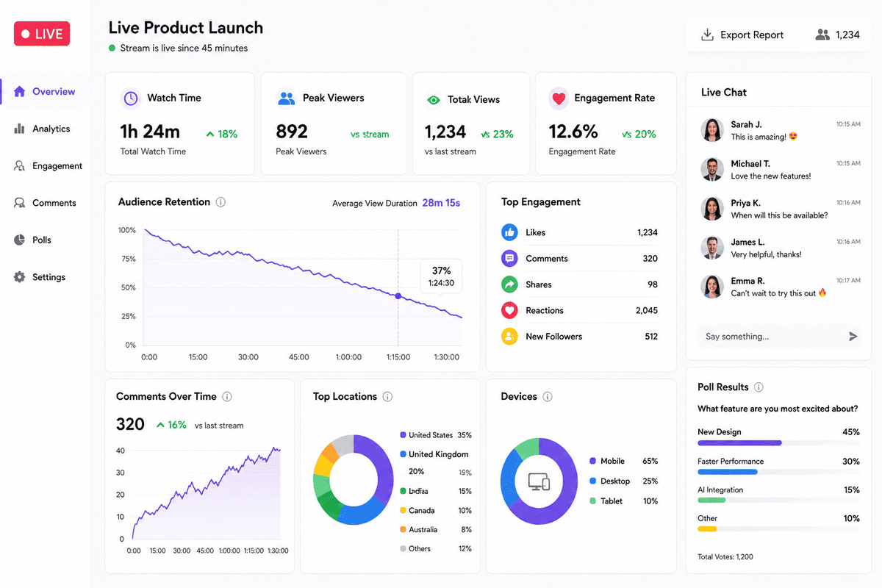Screen dimensions: 882x588
Task: Click the Australia 8% legend entry
Action: [x=435, y=529]
